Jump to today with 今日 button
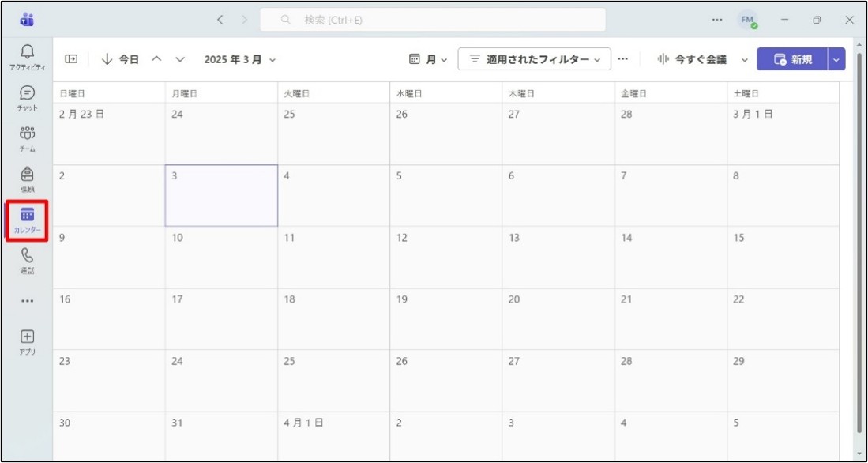Image resolution: width=868 pixels, height=463 pixels. click(x=121, y=59)
